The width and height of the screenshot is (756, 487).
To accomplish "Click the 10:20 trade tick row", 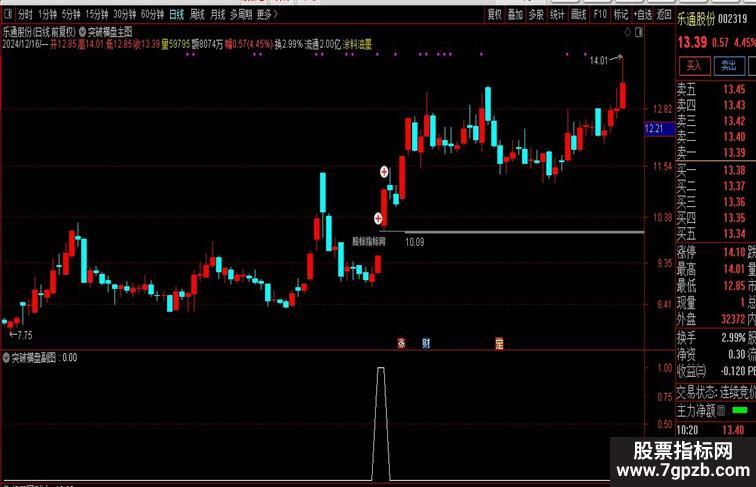I will (716, 430).
